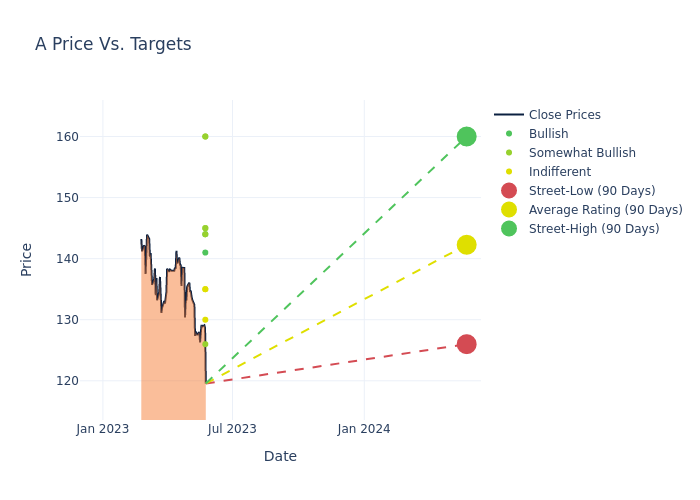Select the analyst target dot at 160
Viewport: 700px width, 500px height.
click(x=205, y=136)
